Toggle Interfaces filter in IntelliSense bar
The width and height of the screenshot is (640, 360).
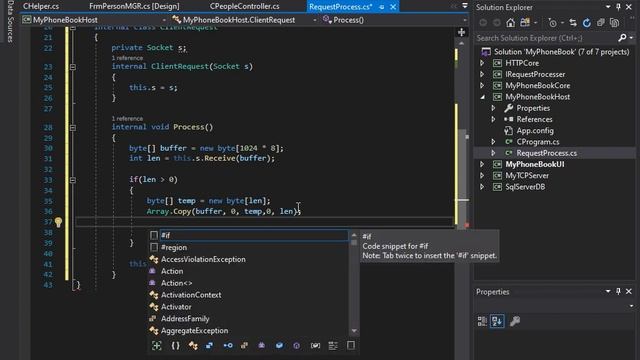click(228, 346)
